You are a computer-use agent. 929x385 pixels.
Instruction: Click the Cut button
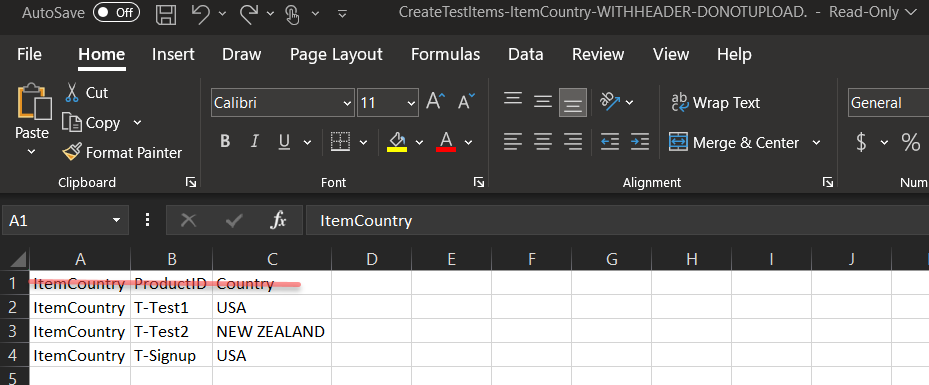87,93
